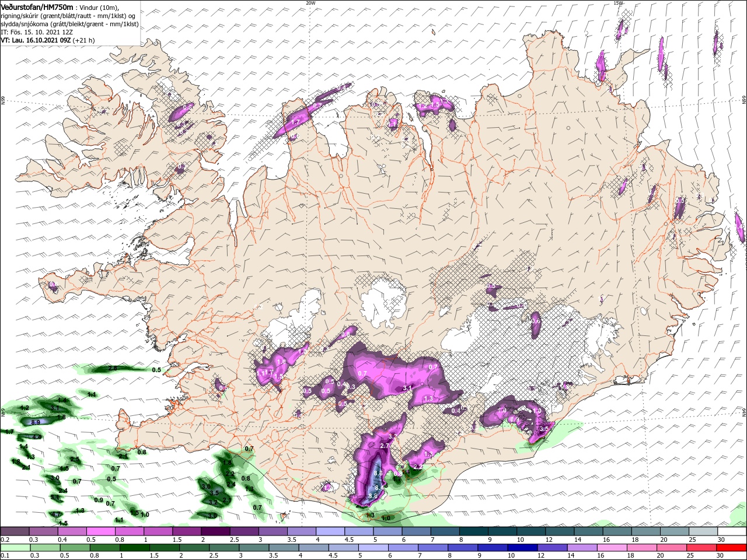Screen dimensions: 747x560
Task: Click the 15W longitude label
Action: [618, 2]
